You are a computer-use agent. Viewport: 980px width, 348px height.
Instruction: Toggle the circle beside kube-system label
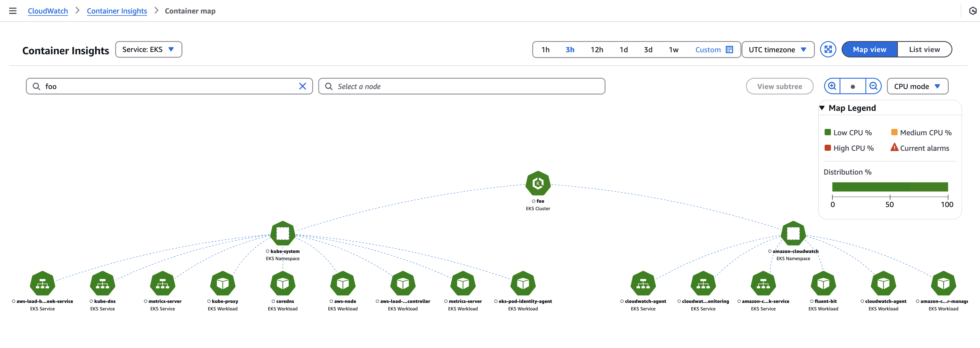coord(268,252)
